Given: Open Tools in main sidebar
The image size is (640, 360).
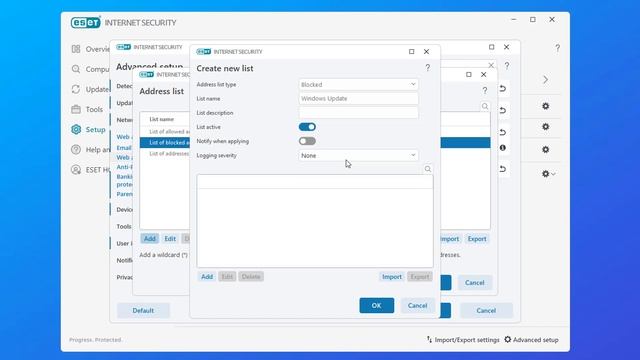Looking at the screenshot, I should (x=87, y=109).
